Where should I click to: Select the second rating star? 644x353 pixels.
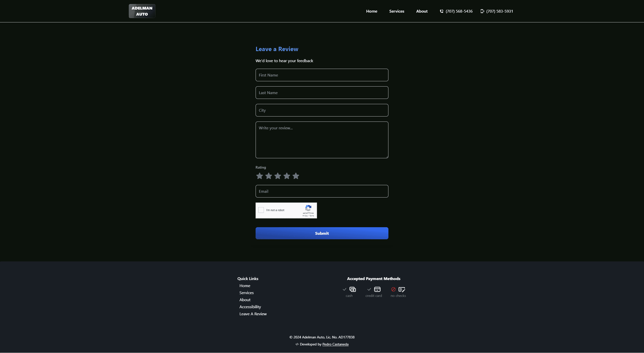coord(269,176)
